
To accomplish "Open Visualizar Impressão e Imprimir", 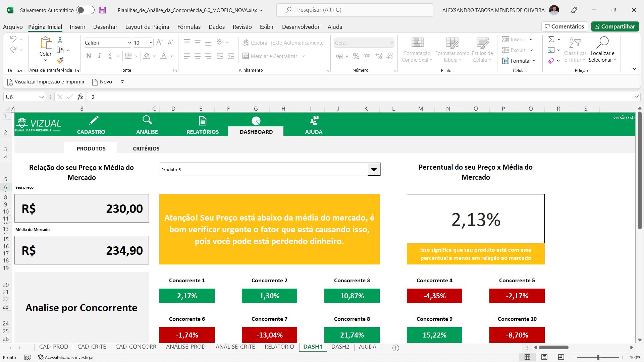I will coord(46,81).
